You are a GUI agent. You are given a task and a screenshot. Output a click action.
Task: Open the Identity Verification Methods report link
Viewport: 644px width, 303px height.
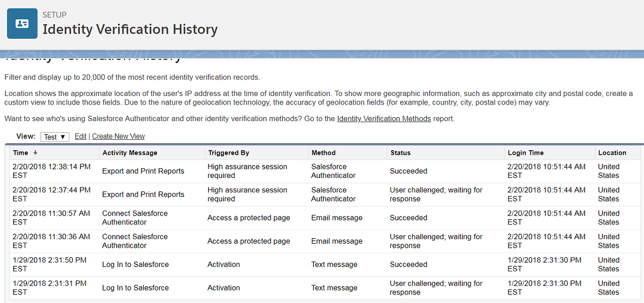coord(384,119)
